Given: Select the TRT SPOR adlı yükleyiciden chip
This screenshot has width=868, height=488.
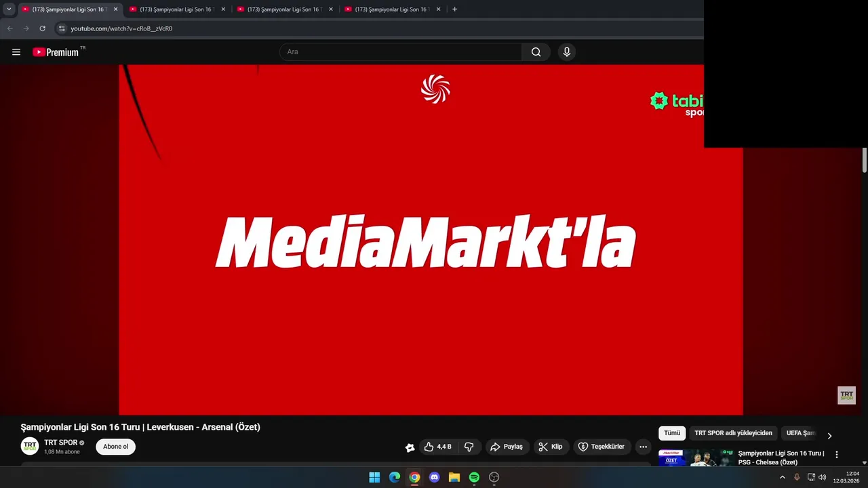Looking at the screenshot, I should [x=733, y=433].
